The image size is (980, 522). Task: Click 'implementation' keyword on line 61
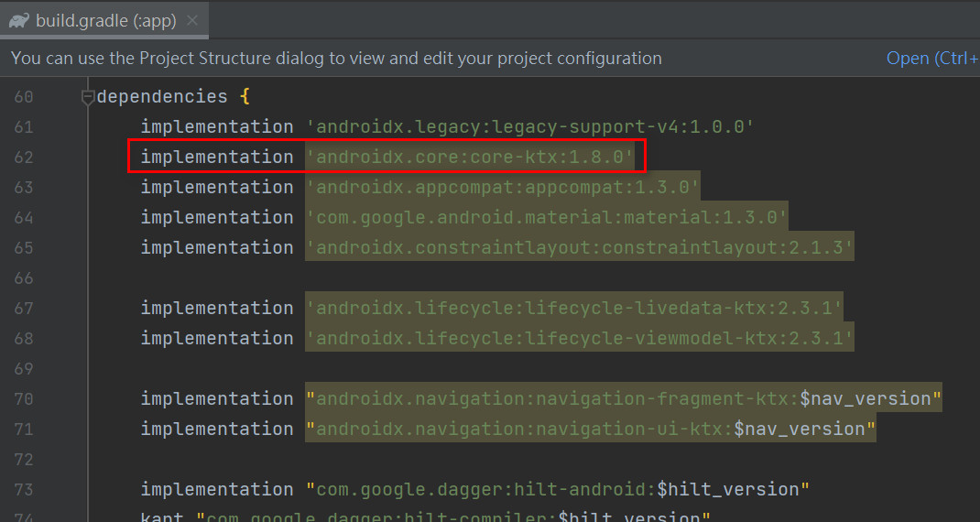click(x=217, y=127)
